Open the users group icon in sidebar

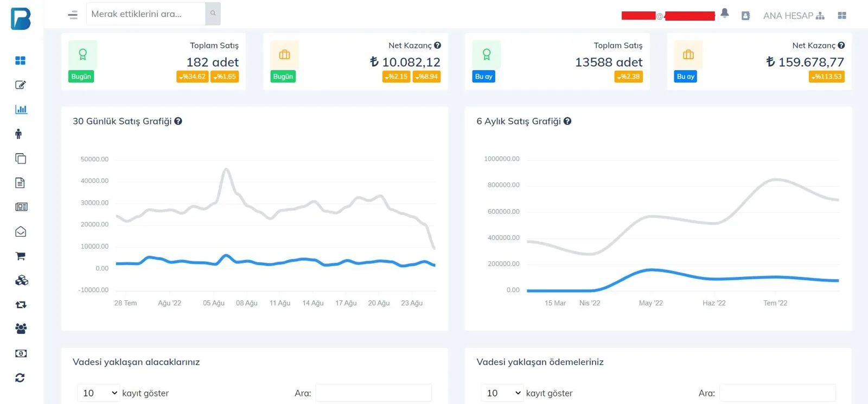pos(21,329)
